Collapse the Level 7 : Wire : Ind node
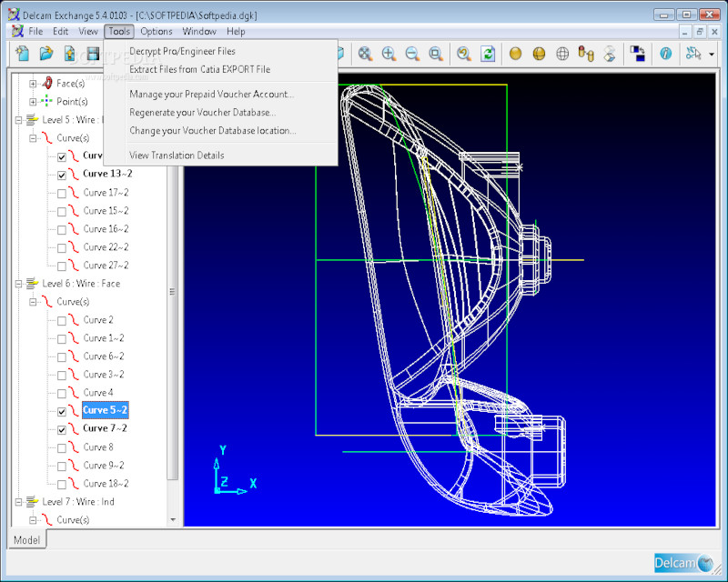The height and width of the screenshot is (582, 728). tap(18, 502)
